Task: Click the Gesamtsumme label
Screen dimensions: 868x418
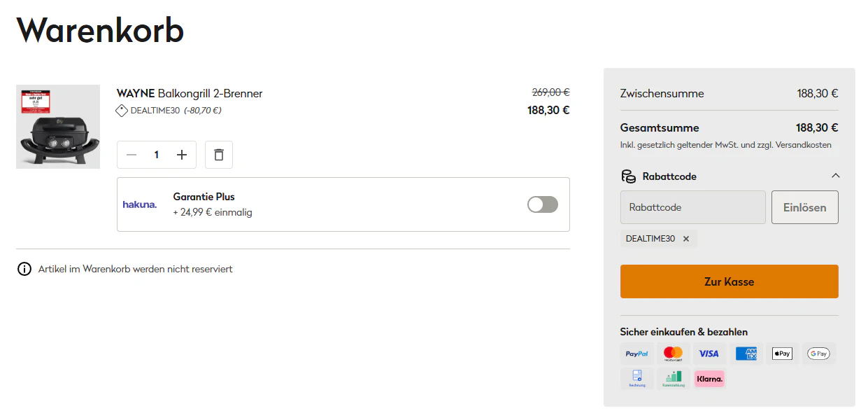Action: click(660, 128)
